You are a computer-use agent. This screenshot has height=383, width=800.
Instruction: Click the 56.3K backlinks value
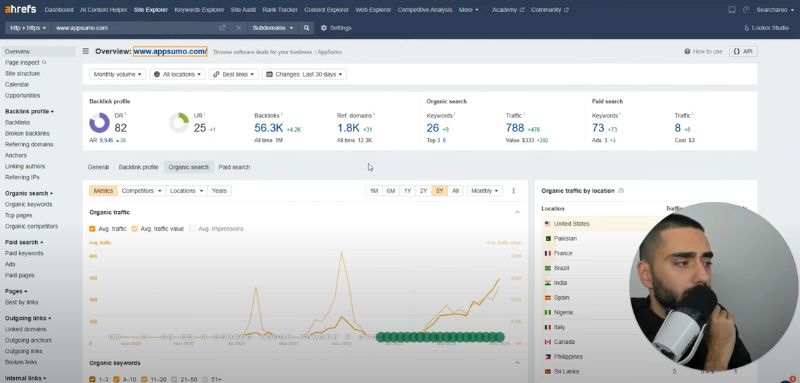[268, 128]
